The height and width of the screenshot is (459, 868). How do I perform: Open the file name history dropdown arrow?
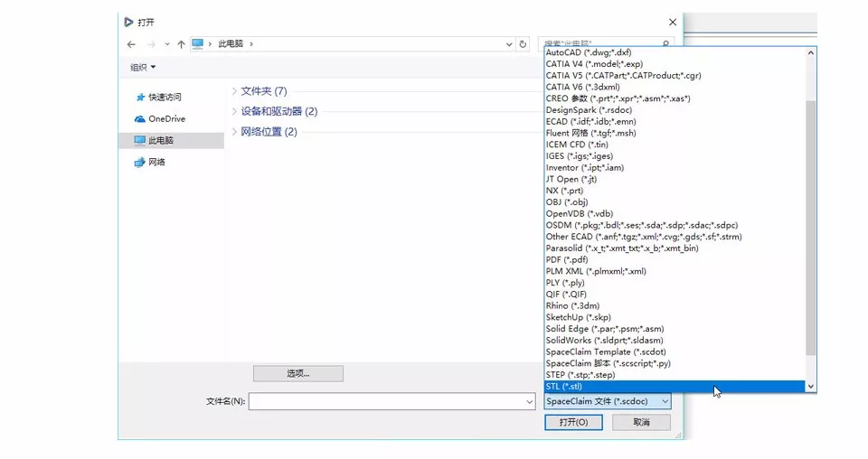tap(529, 401)
